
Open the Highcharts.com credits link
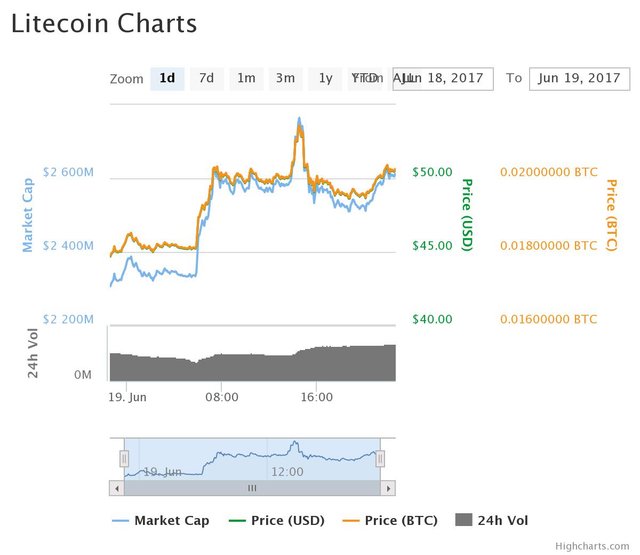click(594, 546)
